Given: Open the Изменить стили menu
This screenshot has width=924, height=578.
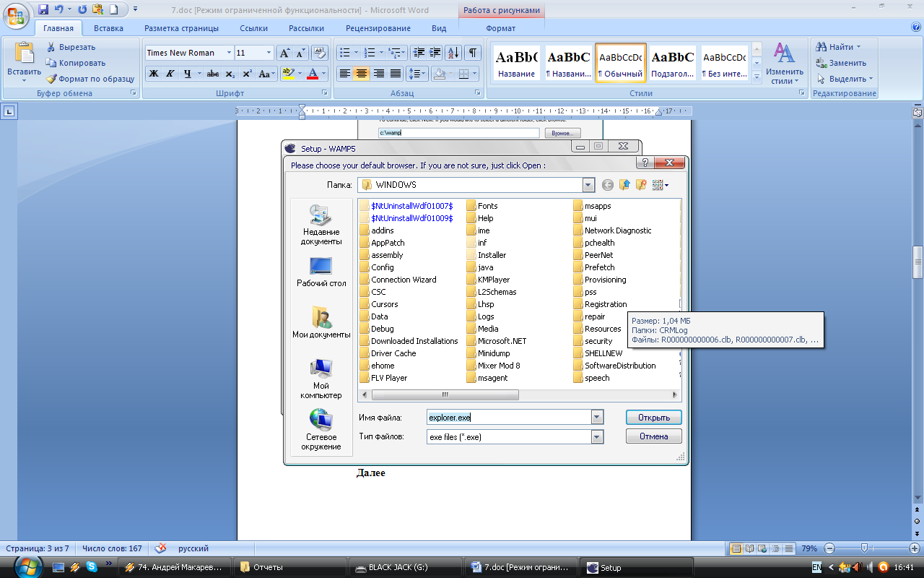Looking at the screenshot, I should (785, 63).
